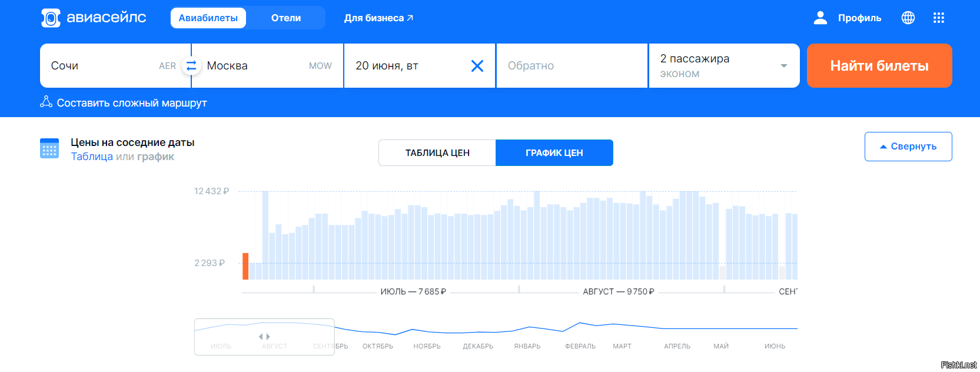Select the Авиабилеты tab
Image resolution: width=980 pixels, height=372 pixels.
tap(208, 18)
